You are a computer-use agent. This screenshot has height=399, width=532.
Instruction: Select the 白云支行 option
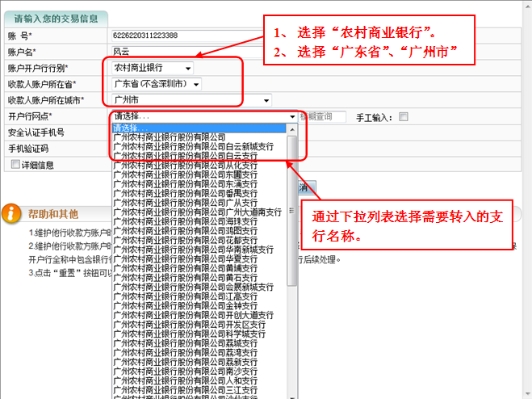pos(199,156)
